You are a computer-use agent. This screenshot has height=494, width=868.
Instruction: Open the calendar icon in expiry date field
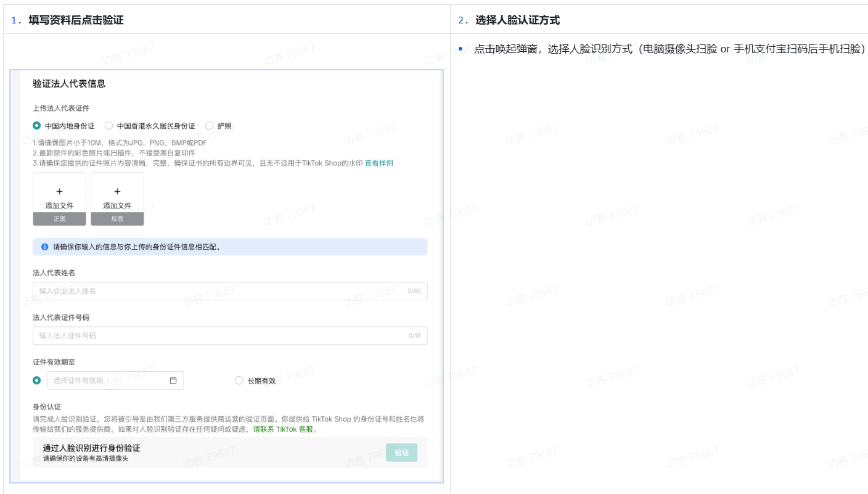click(x=173, y=381)
